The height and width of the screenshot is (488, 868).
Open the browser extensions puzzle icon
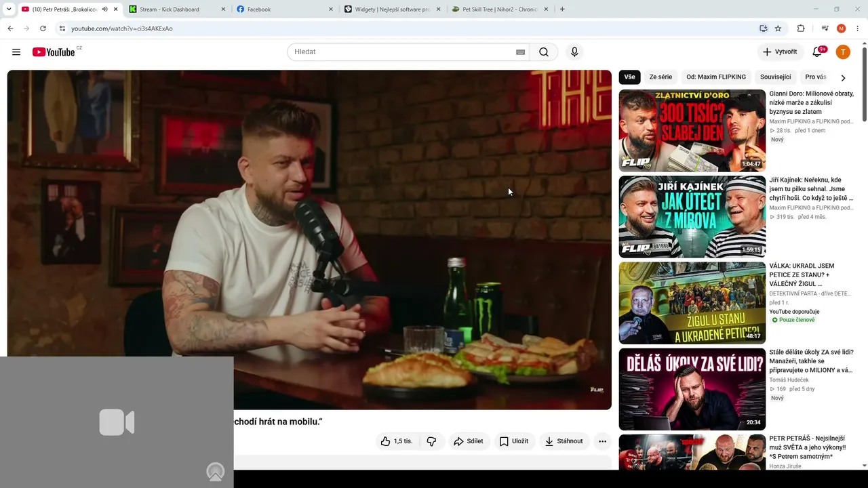coord(801,28)
